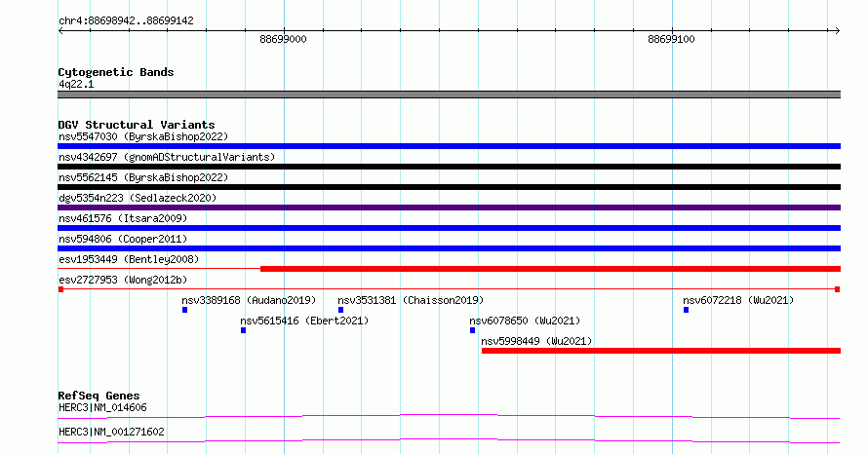Screen dimensions: 868x454
Task: Click left red endpoint square of esv2727953
Action: [x=60, y=289]
